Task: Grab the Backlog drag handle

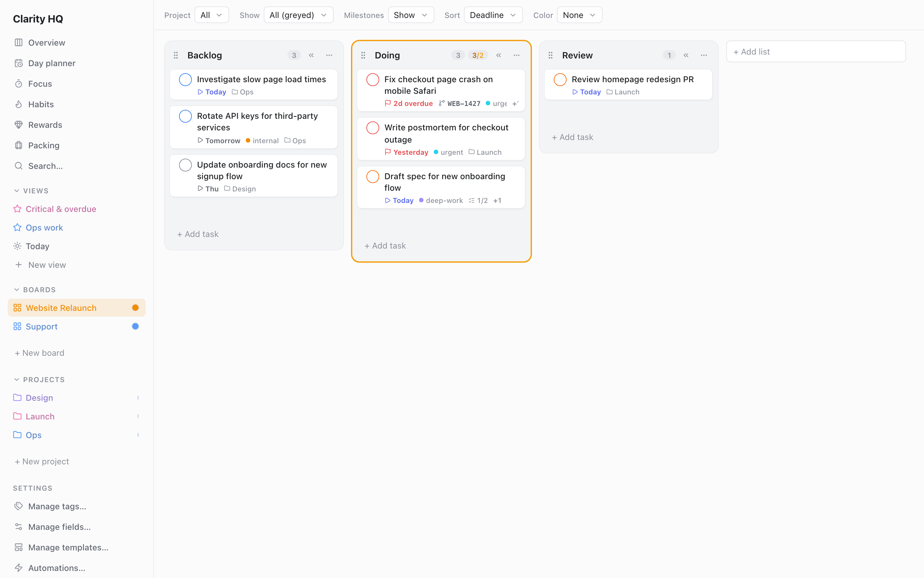Action: (175, 56)
